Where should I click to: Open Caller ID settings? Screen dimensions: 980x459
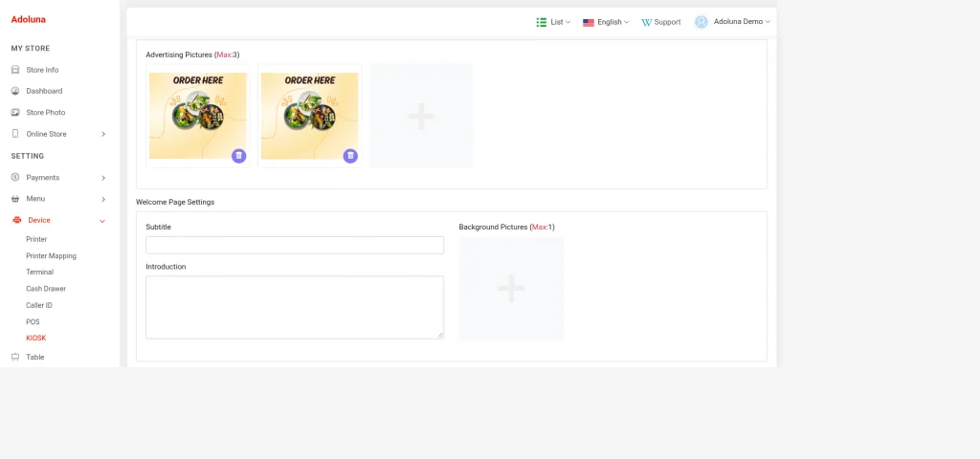pos(38,305)
